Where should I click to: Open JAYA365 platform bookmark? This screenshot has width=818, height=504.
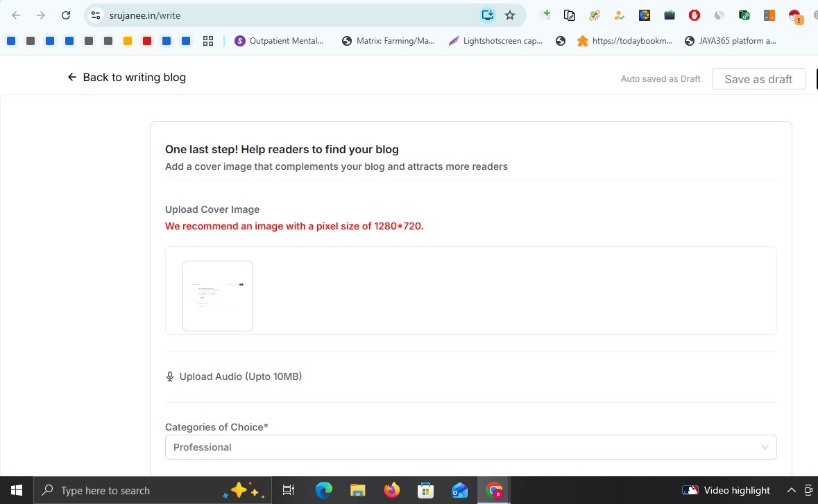731,41
